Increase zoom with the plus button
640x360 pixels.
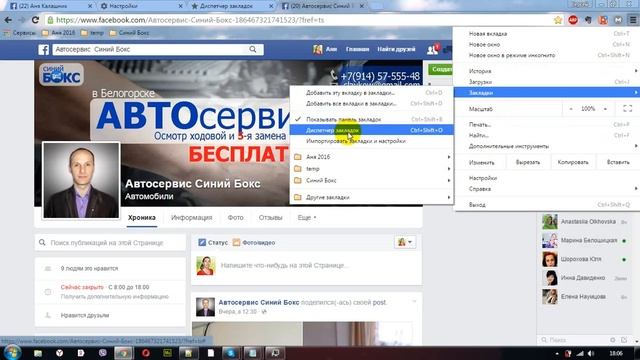point(605,109)
